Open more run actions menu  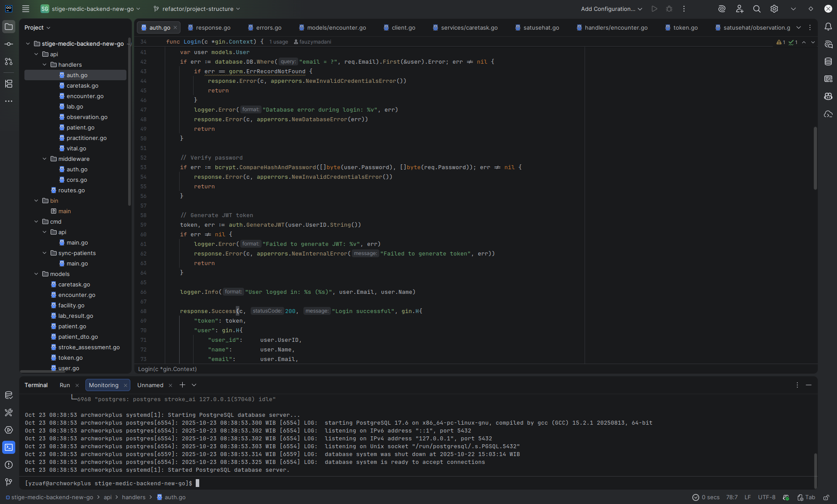[x=684, y=9]
